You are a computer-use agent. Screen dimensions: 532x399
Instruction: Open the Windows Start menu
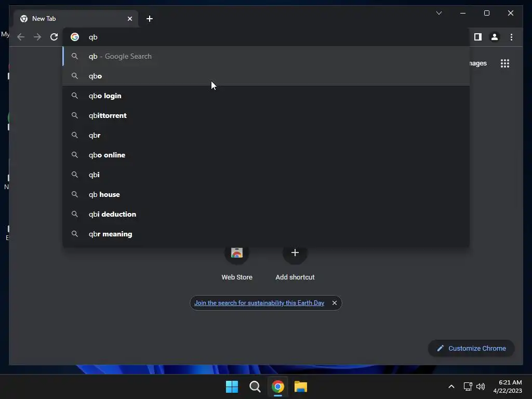tap(232, 387)
